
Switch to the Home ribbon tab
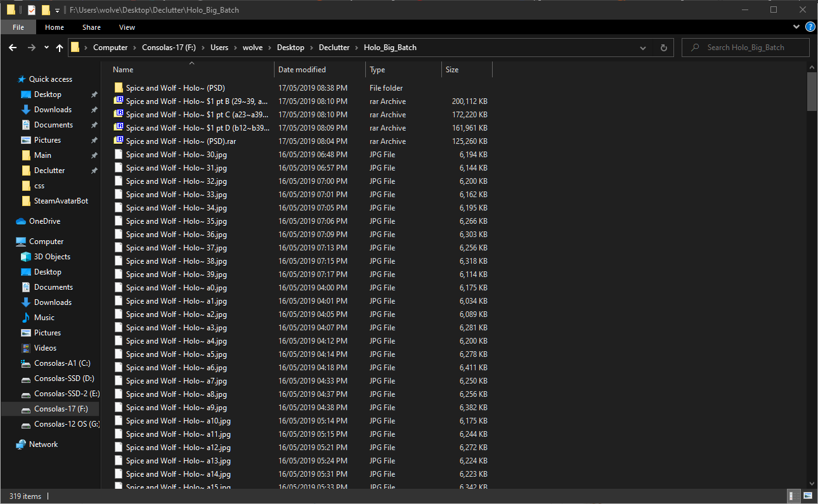[x=55, y=27]
